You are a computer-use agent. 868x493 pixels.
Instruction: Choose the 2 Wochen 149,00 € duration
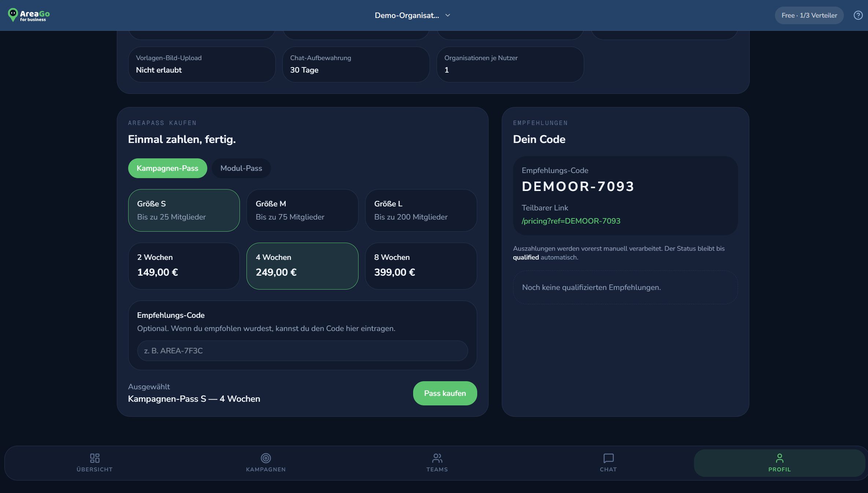click(184, 266)
